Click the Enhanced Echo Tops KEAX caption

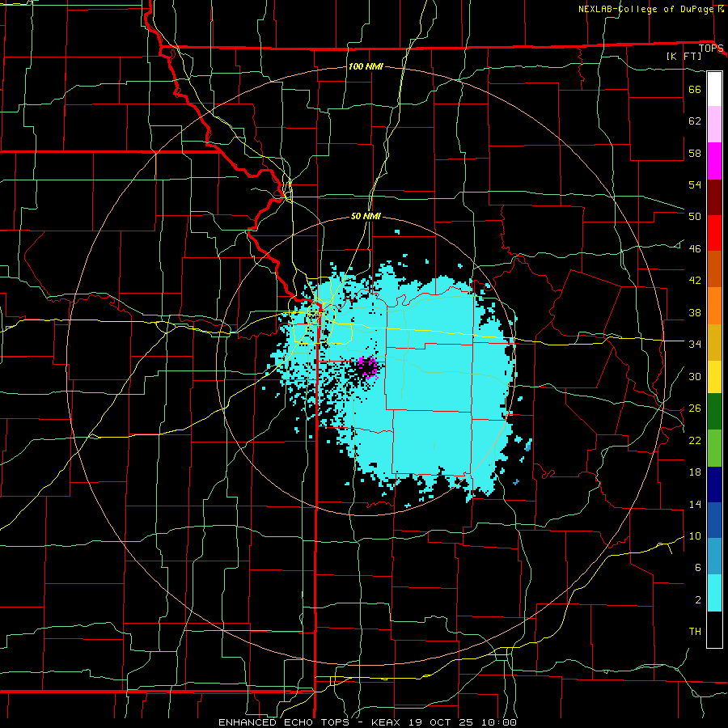click(367, 722)
